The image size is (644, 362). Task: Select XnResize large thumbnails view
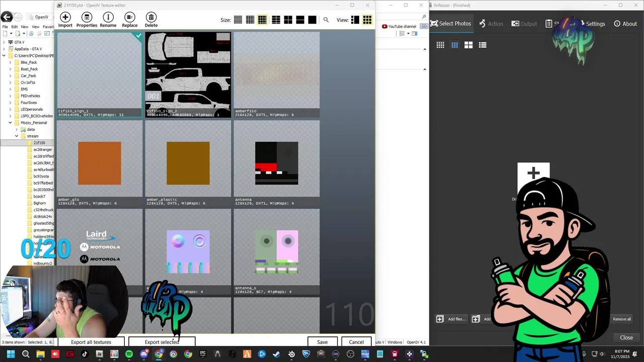[x=468, y=45]
